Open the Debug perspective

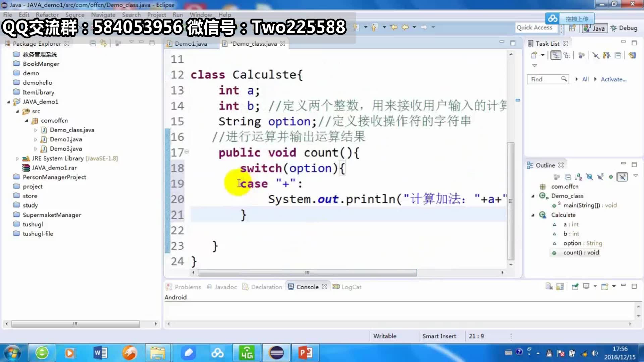point(624,28)
